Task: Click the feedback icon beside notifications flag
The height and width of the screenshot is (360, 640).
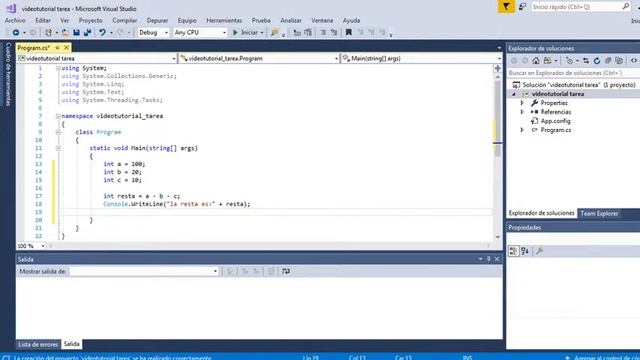Action: (x=522, y=7)
